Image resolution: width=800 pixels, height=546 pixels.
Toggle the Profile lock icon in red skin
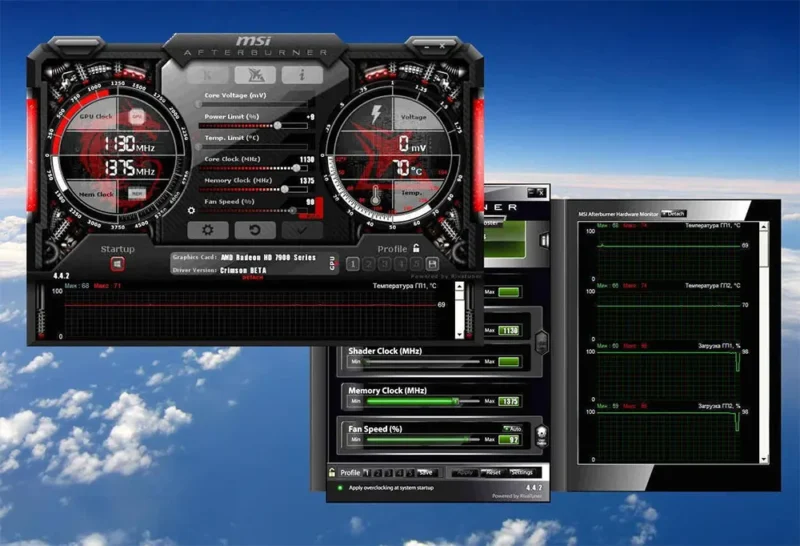click(x=416, y=249)
